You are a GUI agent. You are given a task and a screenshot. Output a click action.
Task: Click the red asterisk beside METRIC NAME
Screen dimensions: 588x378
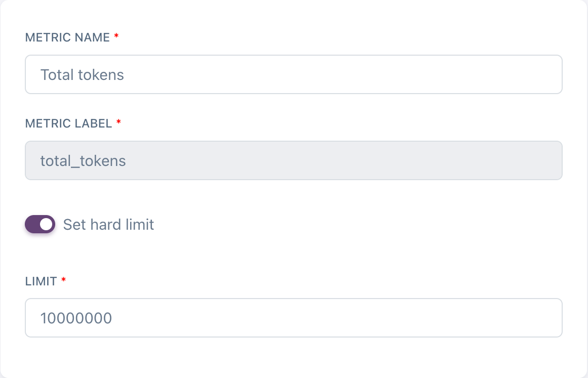tap(116, 36)
